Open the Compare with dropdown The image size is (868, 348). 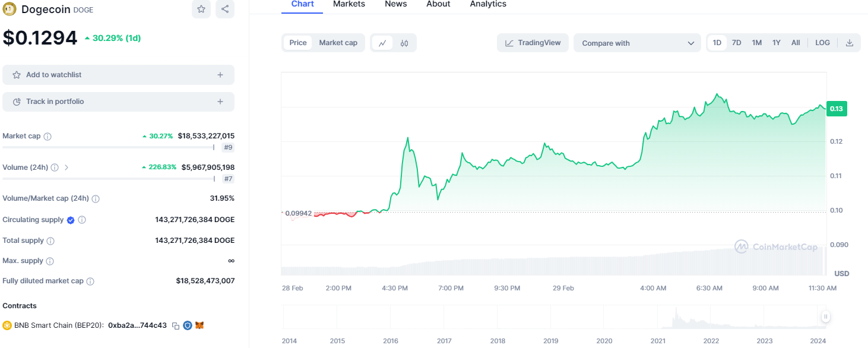click(x=637, y=43)
